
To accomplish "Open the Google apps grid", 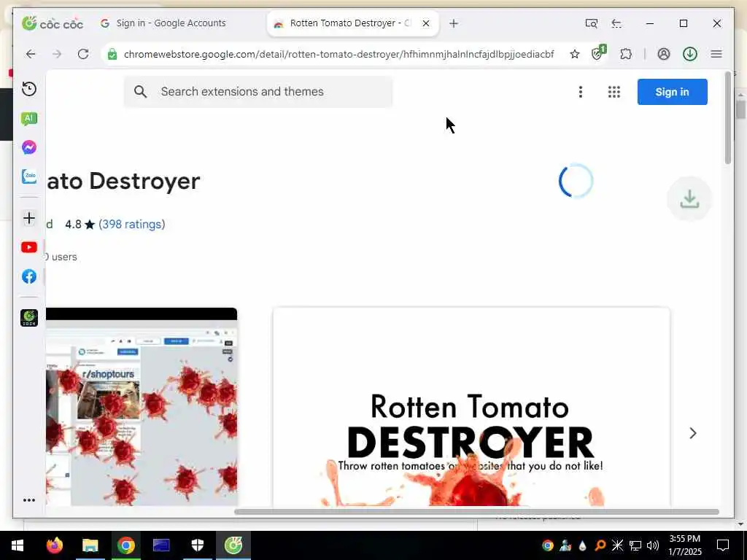I will pyautogui.click(x=614, y=92).
